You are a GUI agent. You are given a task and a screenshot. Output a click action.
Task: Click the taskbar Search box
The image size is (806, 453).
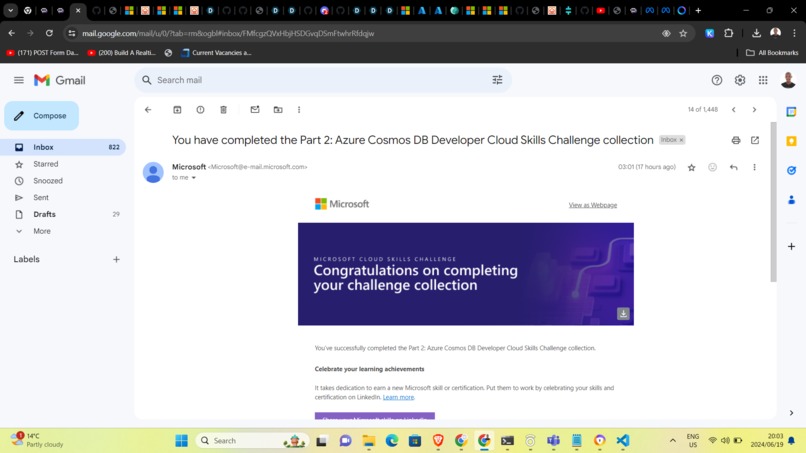pos(252,441)
